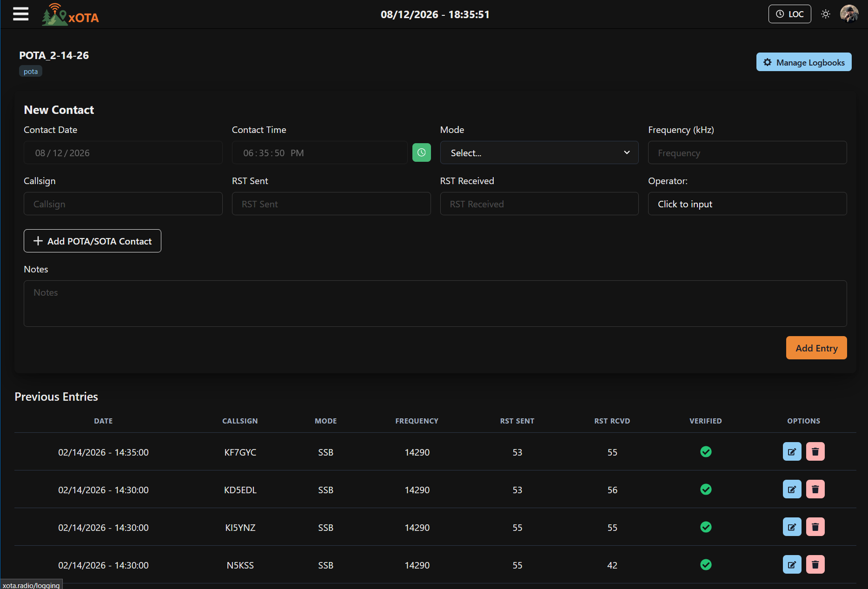Click the Frequency input field
868x589 pixels.
pos(747,152)
